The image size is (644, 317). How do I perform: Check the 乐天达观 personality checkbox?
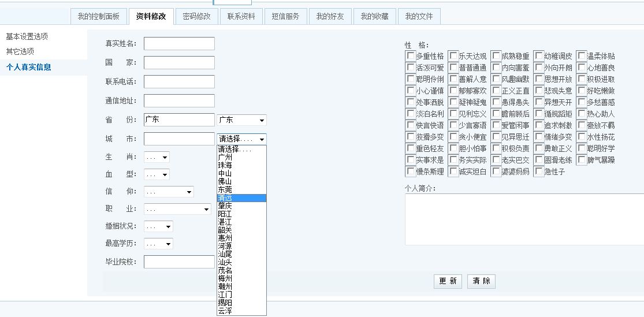click(x=453, y=56)
